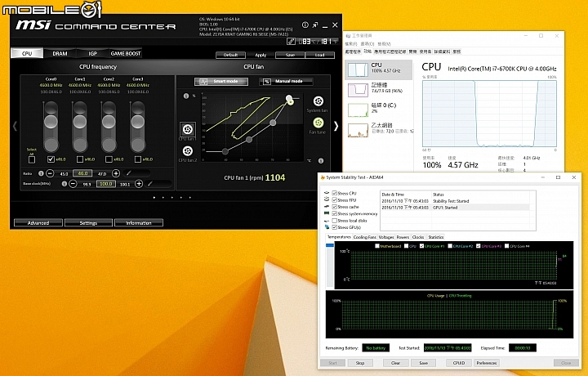This screenshot has height=376, width=588.
Task: Disable CPU Core #1 temperature graph checkbox
Action: click(x=422, y=246)
